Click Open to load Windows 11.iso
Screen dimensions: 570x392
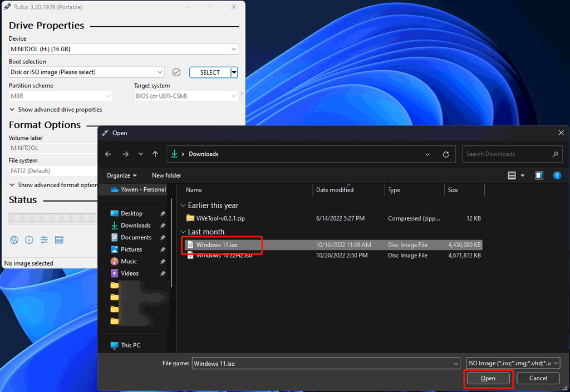488,378
